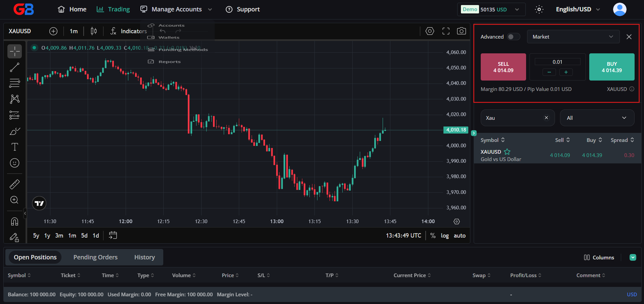Decrease volume with the minus button
Viewport: 644px width, 304px height.
tap(549, 72)
